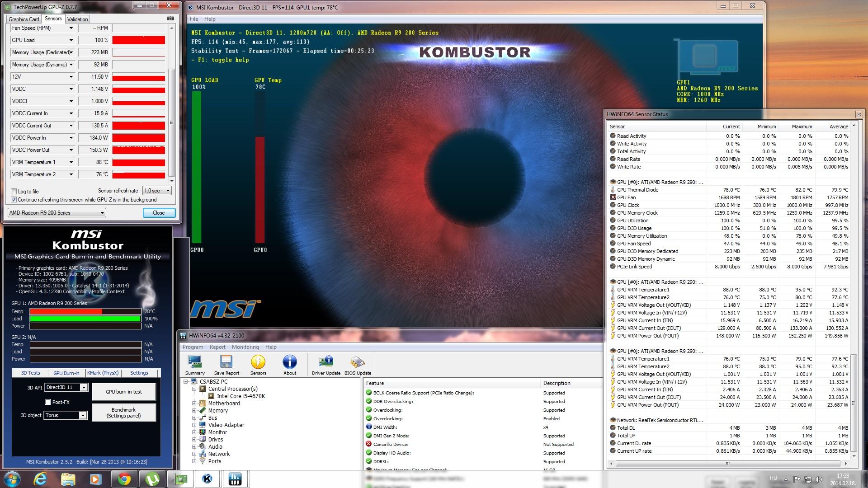The width and height of the screenshot is (868, 488).
Task: Click the Close button in GPU-Z
Action: (x=159, y=213)
